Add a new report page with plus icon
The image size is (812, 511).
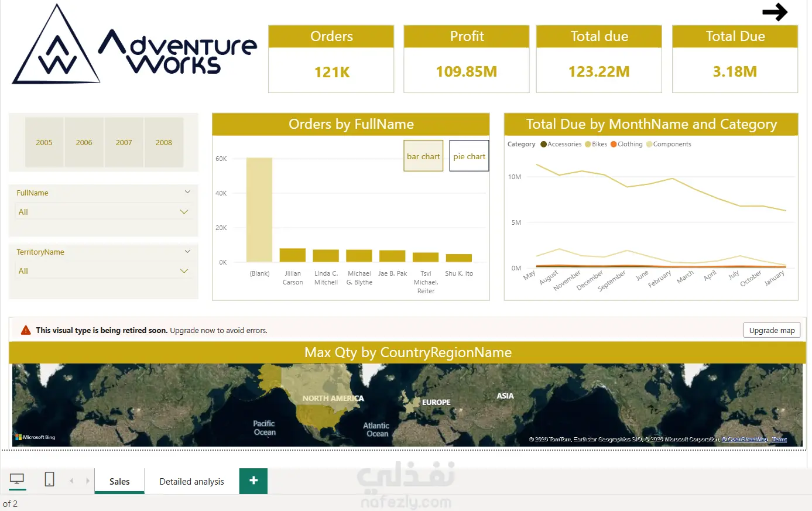point(253,481)
